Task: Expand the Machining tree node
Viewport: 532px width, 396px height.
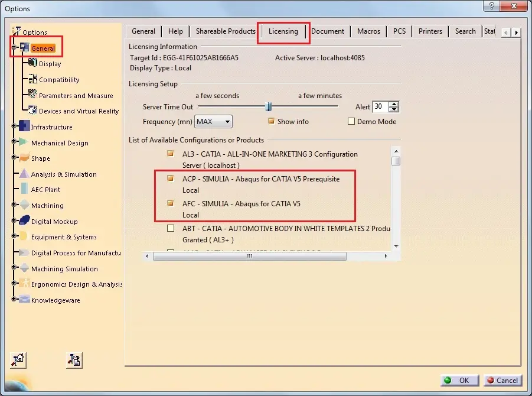Action: [x=14, y=205]
